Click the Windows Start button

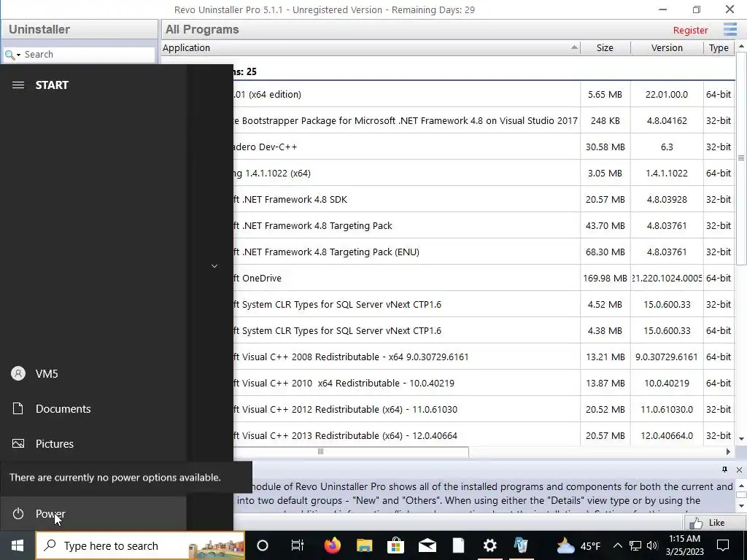click(x=18, y=545)
